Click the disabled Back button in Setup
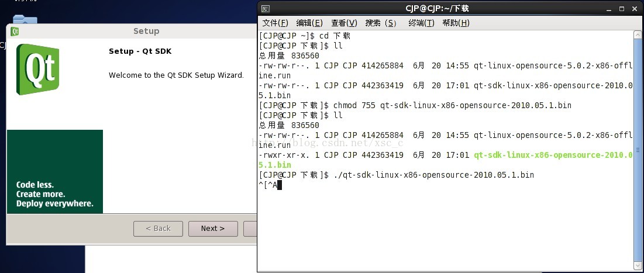Viewport: 644px width, 273px height. click(x=158, y=229)
